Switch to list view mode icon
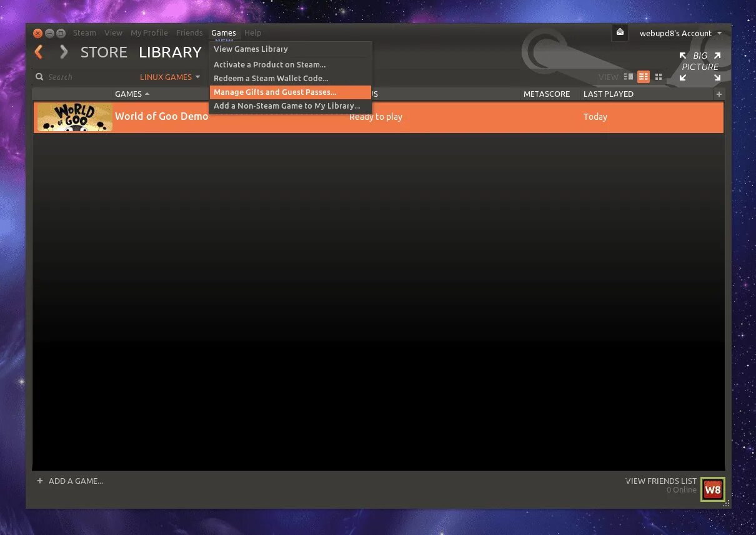The width and height of the screenshot is (756, 535). pyautogui.click(x=644, y=77)
